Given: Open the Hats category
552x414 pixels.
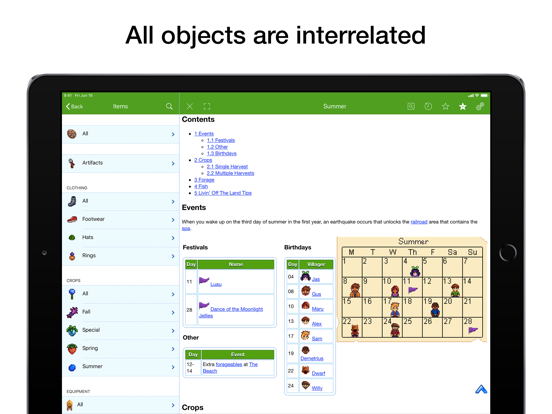Looking at the screenshot, I should pos(121,238).
